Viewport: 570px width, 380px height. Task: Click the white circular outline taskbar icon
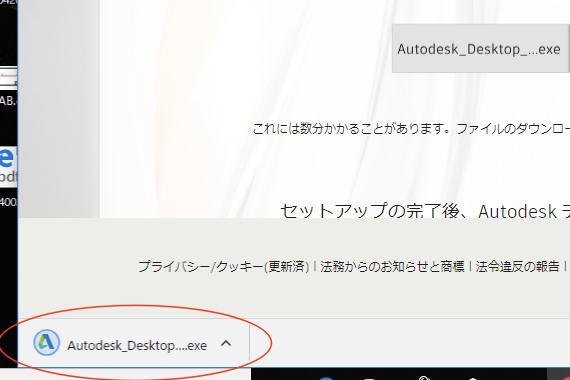click(423, 378)
